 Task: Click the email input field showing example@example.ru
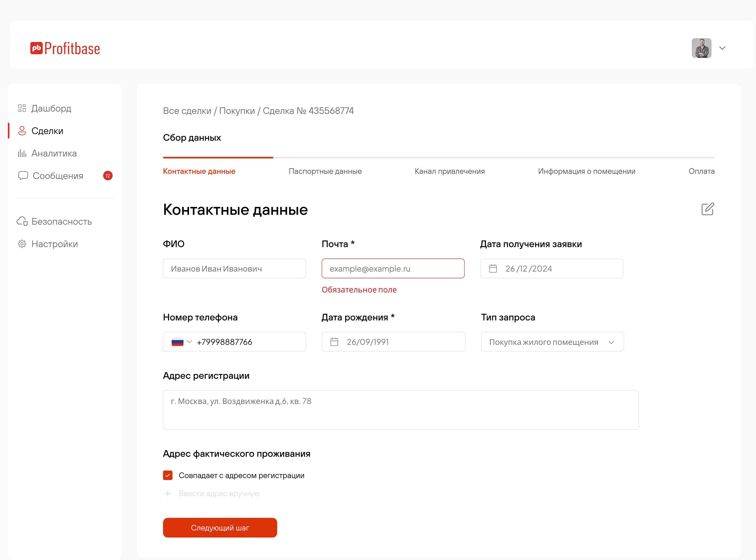(393, 268)
